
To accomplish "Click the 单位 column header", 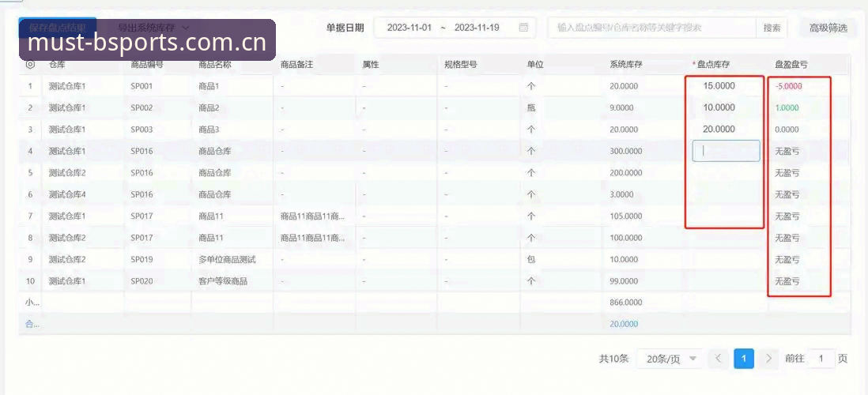I will [x=534, y=65].
